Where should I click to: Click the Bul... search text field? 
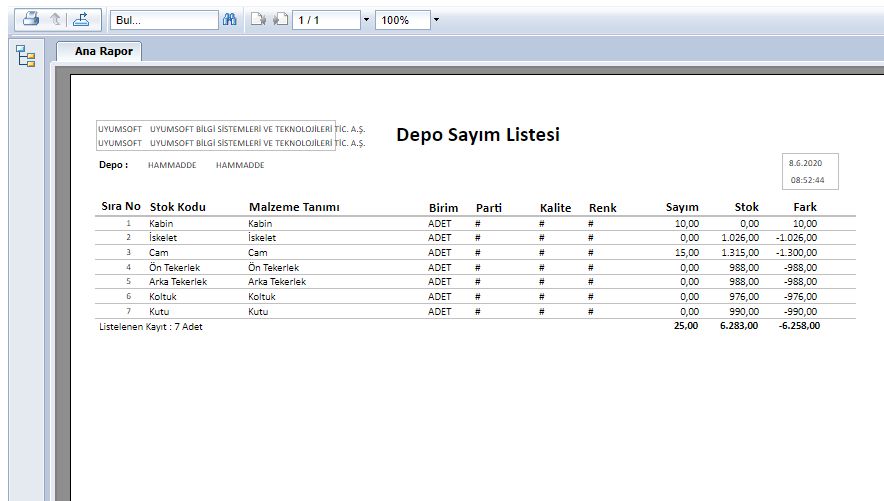[164, 20]
